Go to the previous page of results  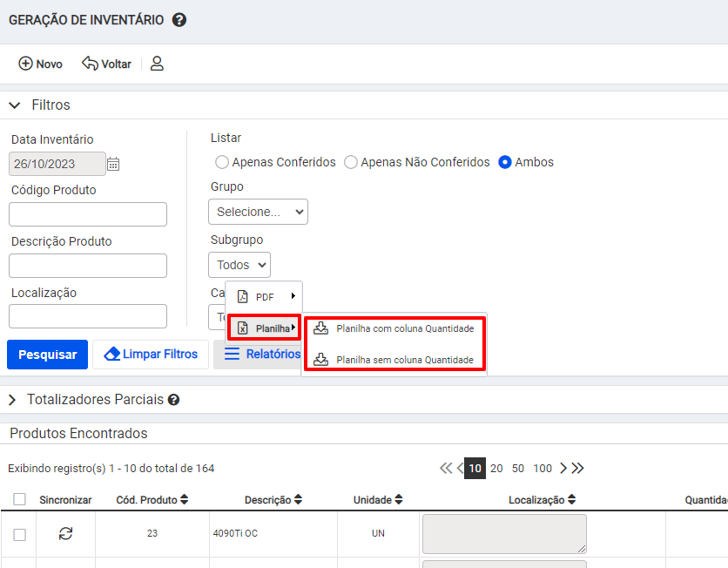point(460,468)
